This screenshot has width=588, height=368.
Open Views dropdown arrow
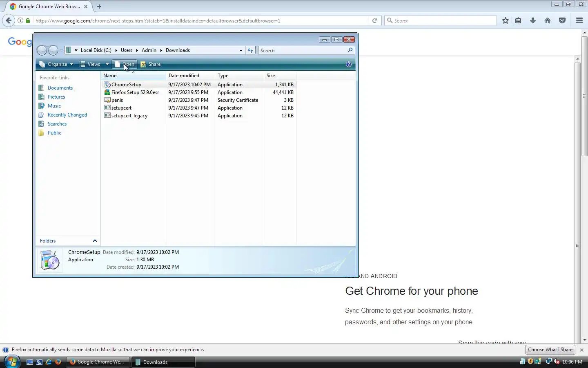click(107, 64)
